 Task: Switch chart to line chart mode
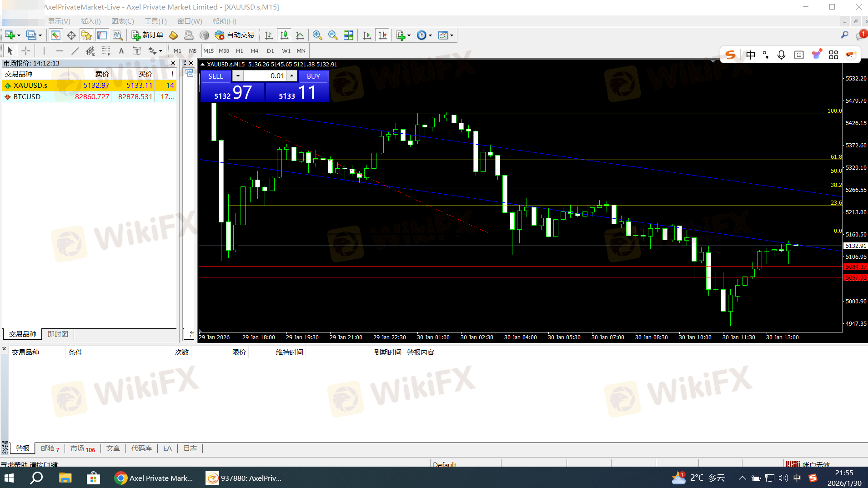(300, 35)
